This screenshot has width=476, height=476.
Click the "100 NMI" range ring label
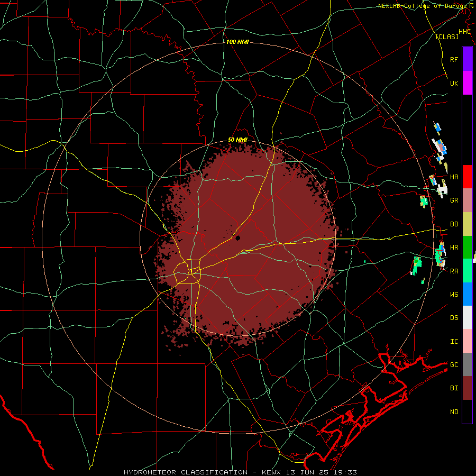(237, 42)
